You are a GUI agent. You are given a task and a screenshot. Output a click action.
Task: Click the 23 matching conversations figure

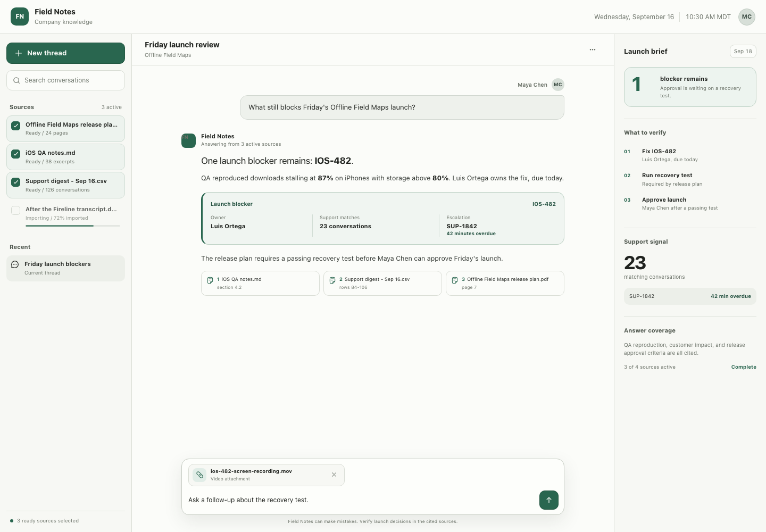point(635,263)
